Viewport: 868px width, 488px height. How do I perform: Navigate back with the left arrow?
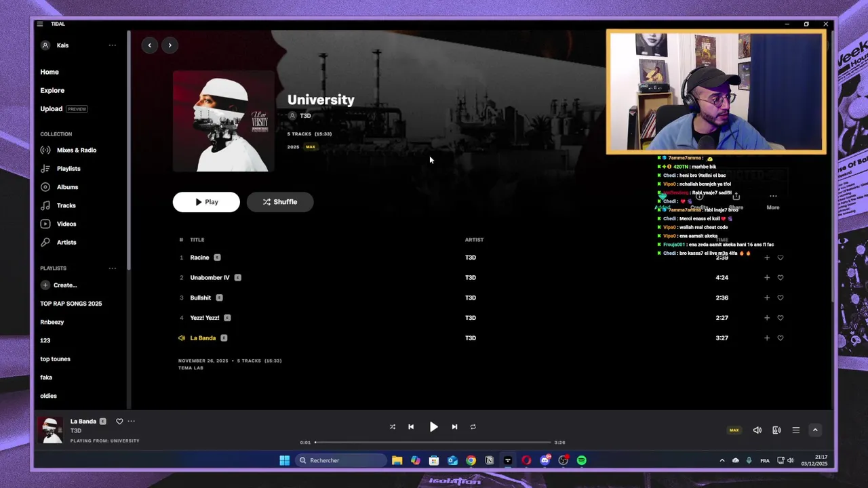tap(150, 45)
